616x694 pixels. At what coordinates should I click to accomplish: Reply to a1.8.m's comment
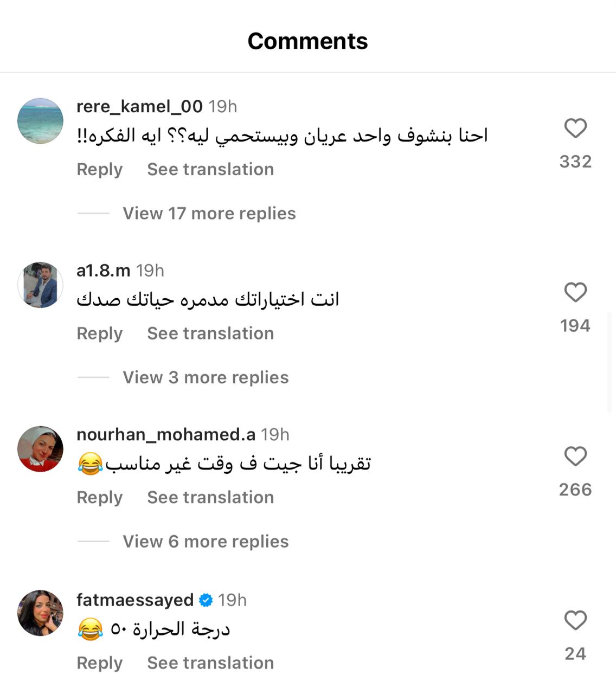(100, 333)
